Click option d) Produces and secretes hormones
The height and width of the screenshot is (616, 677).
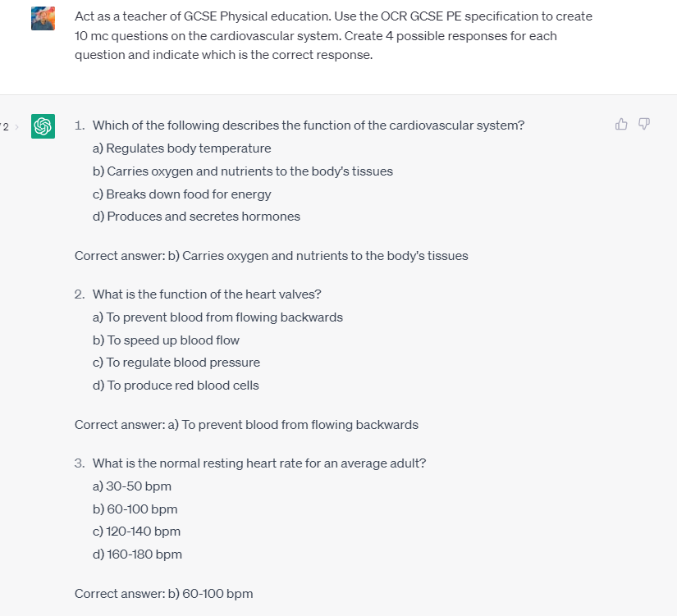(x=196, y=217)
